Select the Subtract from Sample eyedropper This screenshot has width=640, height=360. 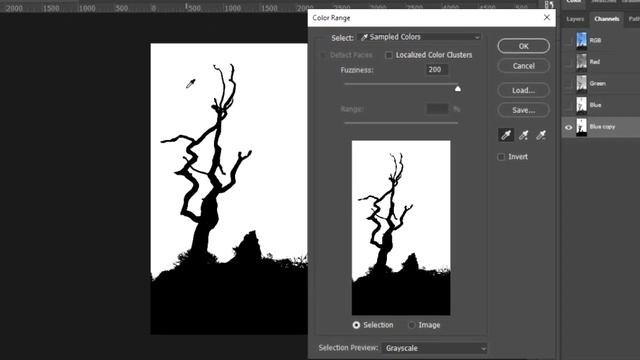541,135
